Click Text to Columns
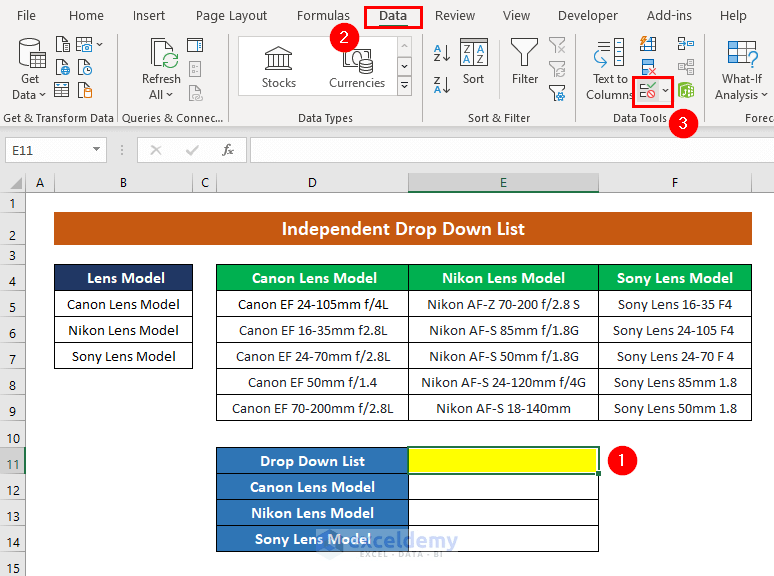 pos(610,69)
